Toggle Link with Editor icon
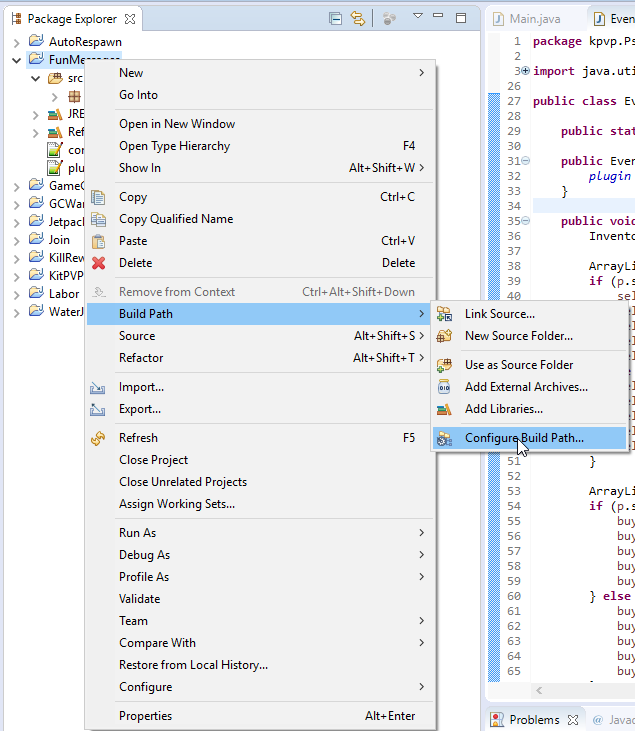 point(358,18)
